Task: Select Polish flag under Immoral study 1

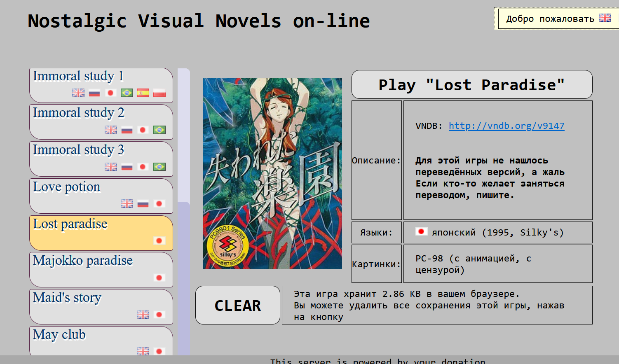Action: (159, 93)
